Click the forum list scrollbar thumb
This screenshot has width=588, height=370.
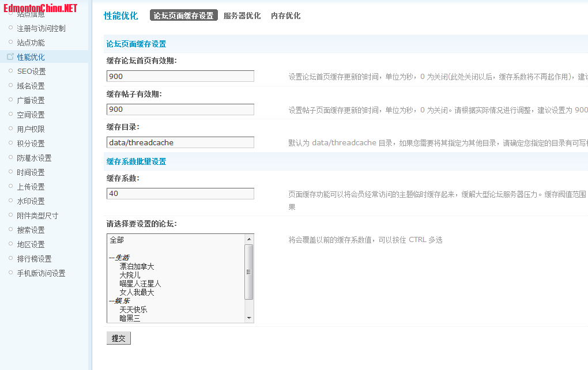click(249, 271)
